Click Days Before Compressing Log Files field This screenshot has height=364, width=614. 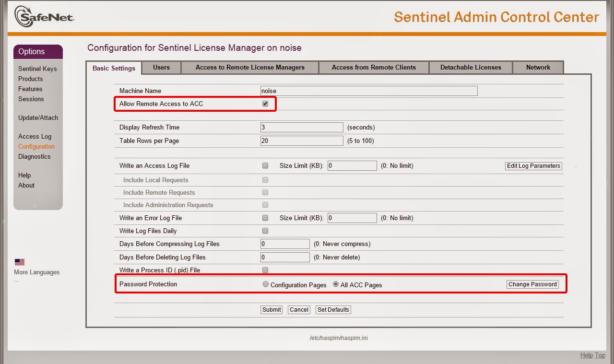[x=285, y=244]
